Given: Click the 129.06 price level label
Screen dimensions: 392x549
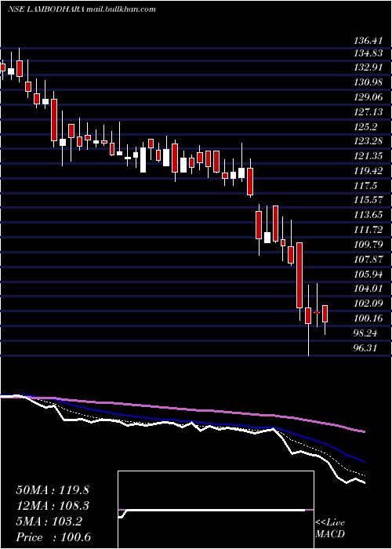Looking at the screenshot, I should click(369, 97).
